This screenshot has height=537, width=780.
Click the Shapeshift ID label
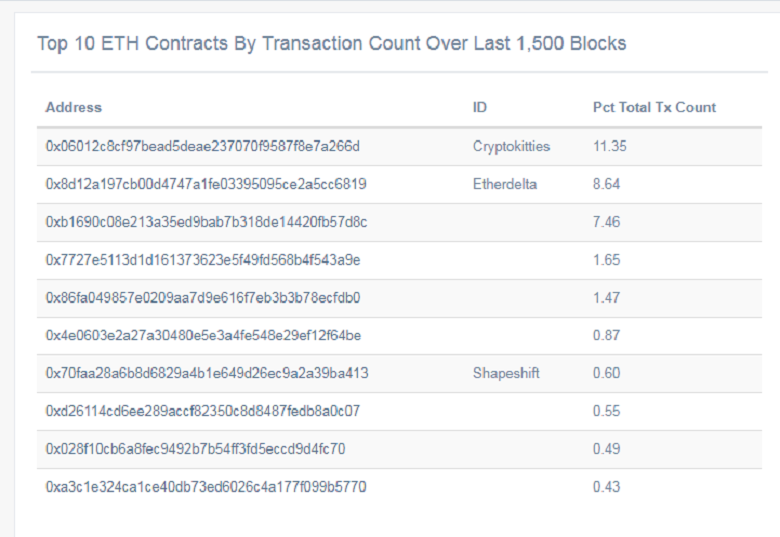pos(506,373)
